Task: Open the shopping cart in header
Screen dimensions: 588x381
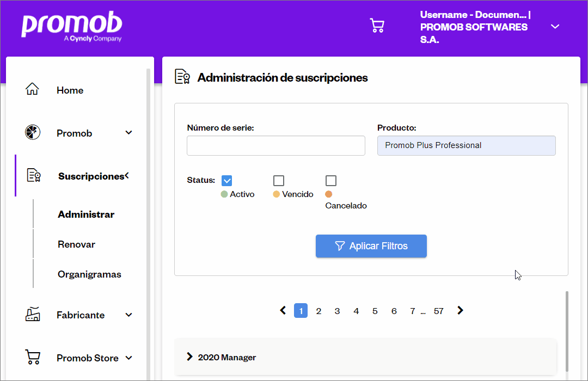Action: pos(377,26)
